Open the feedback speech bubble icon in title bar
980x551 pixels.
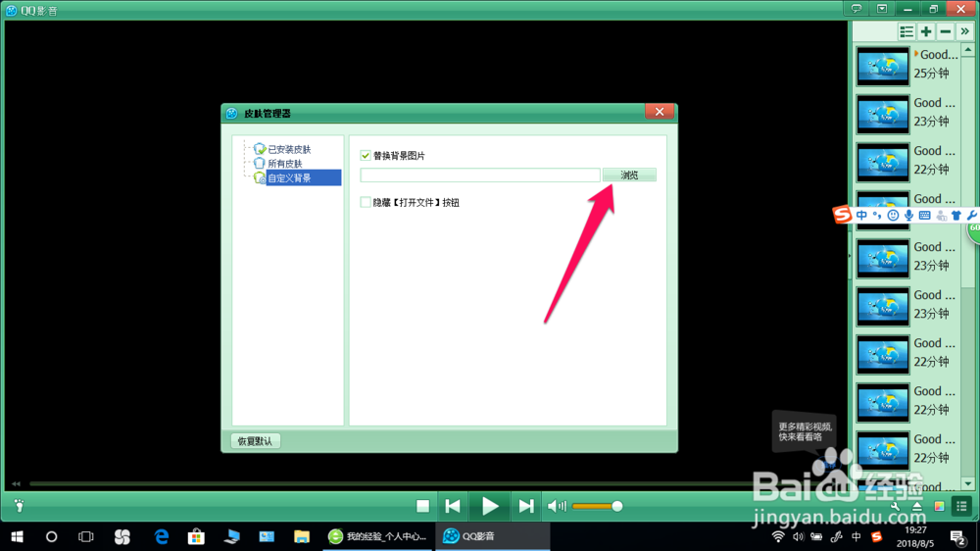pos(857,9)
